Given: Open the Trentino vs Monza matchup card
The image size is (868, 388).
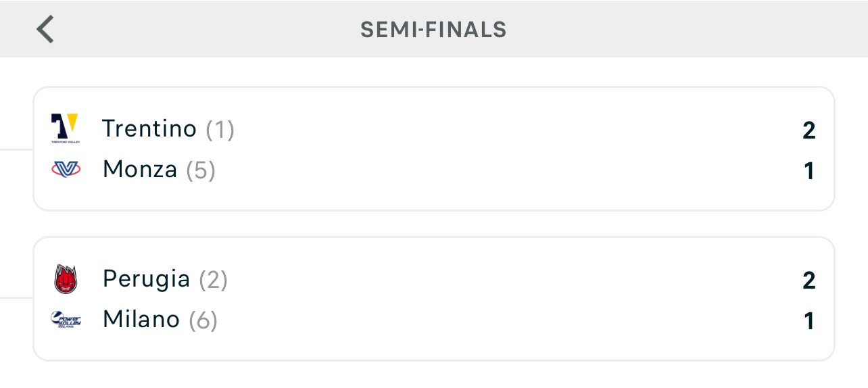Looking at the screenshot, I should 434,149.
